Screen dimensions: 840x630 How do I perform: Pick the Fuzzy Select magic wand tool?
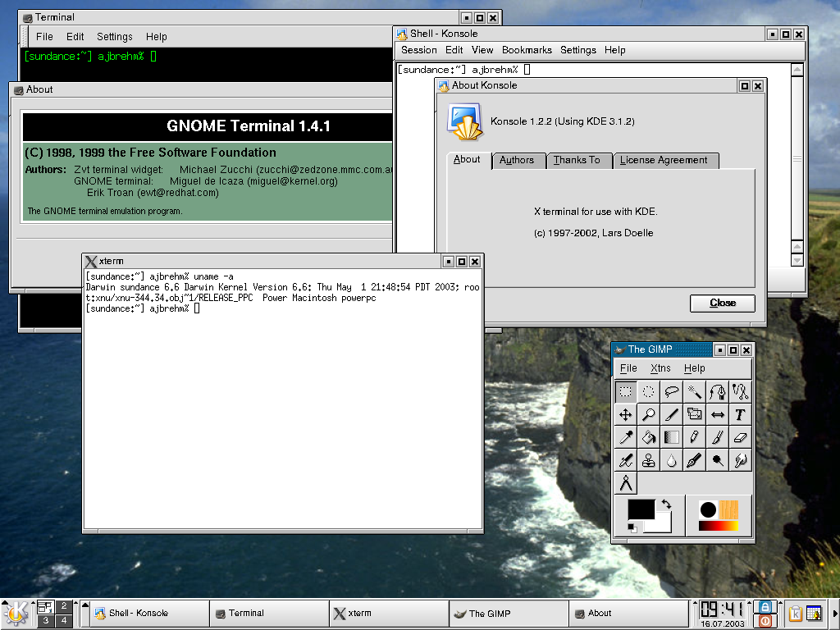695,391
